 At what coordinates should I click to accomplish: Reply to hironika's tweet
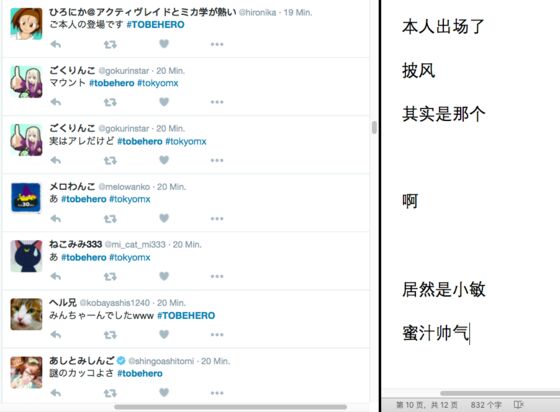[x=56, y=44]
